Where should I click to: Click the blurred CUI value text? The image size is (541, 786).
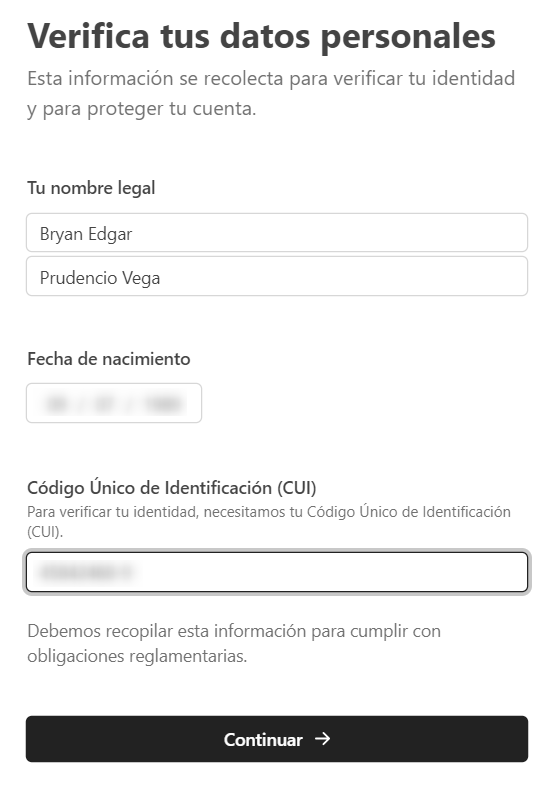tap(85, 572)
